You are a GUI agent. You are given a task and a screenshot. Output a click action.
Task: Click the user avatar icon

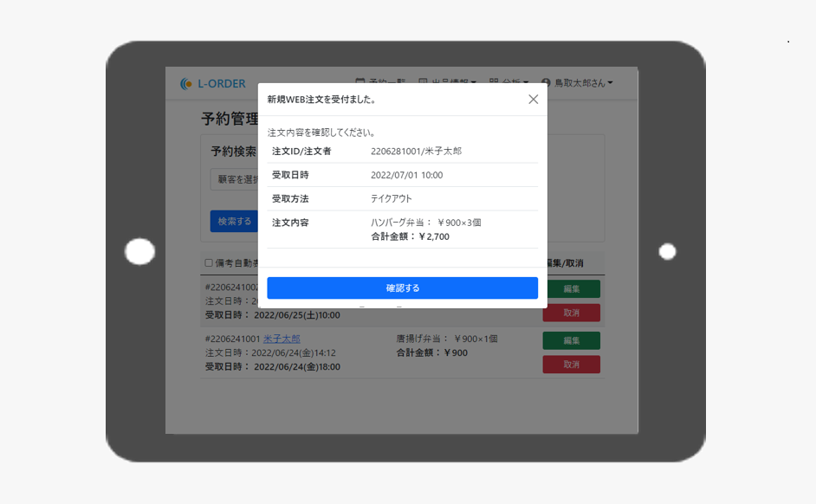pos(547,83)
